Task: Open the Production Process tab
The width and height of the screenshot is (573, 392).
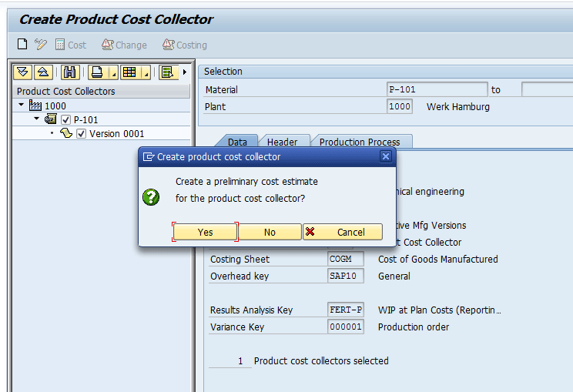Action: pyautogui.click(x=360, y=142)
